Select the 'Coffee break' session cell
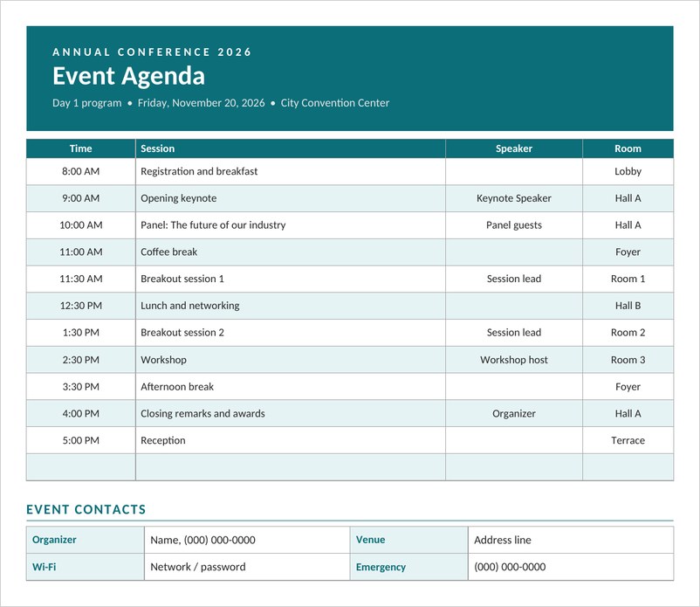The height and width of the screenshot is (607, 700). (x=291, y=252)
